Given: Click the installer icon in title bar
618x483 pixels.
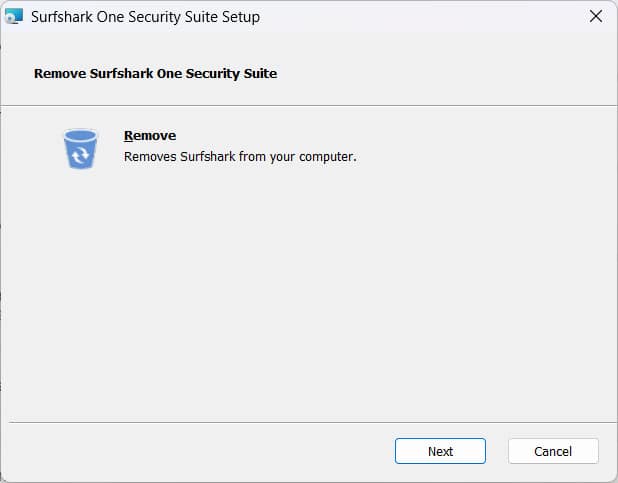Looking at the screenshot, I should 14,16.
